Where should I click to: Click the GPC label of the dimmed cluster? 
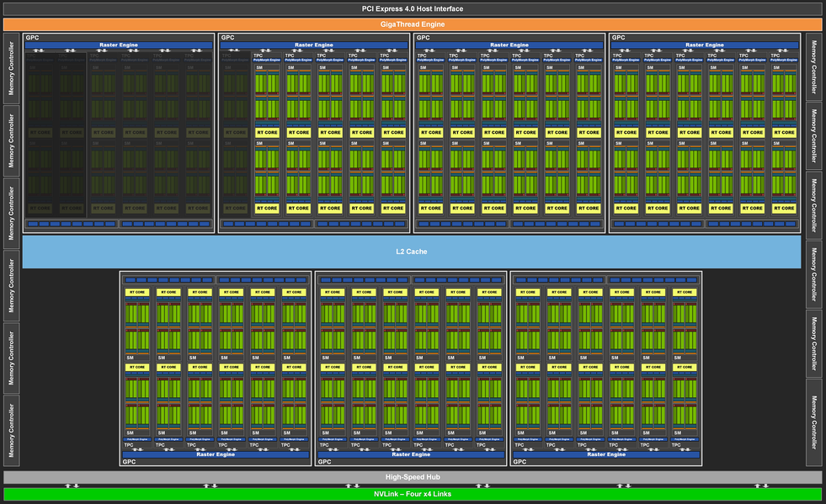(x=32, y=38)
